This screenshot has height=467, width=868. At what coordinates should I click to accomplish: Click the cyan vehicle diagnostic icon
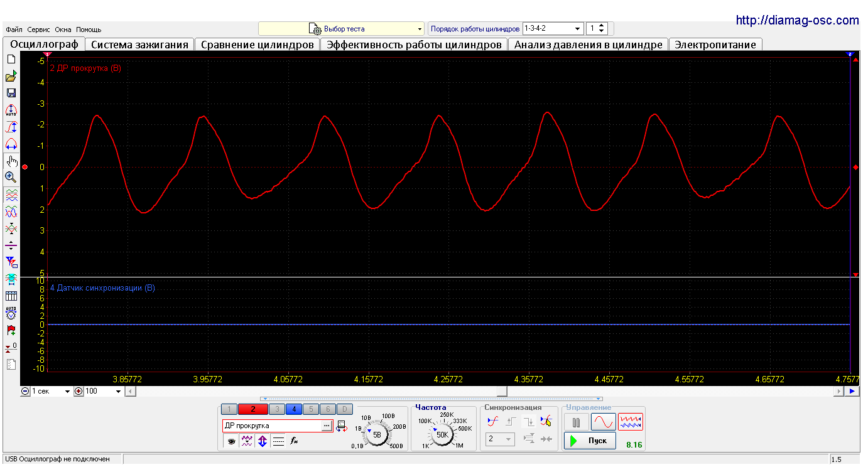tap(11, 279)
